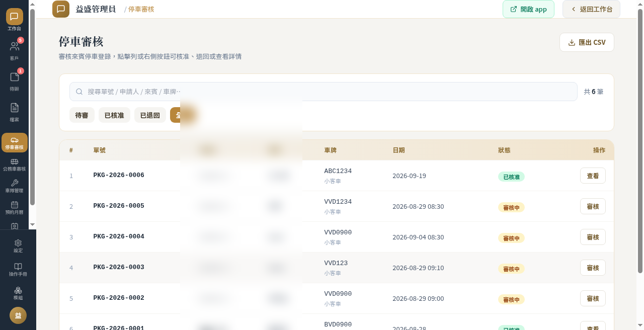Show only 已核准 records
Screen dimensions: 644x330
(x=114, y=115)
